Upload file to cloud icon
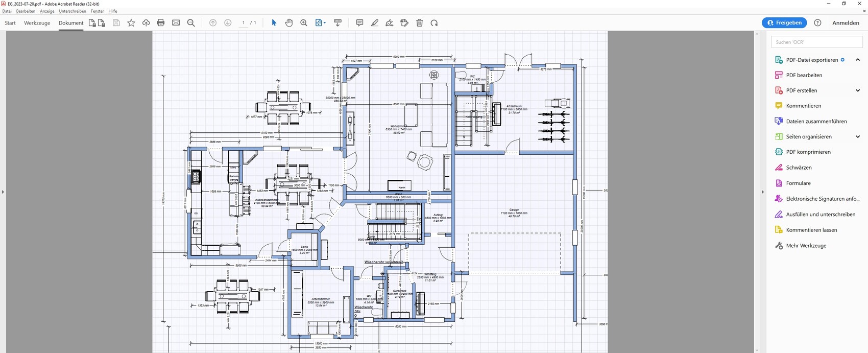 [146, 23]
